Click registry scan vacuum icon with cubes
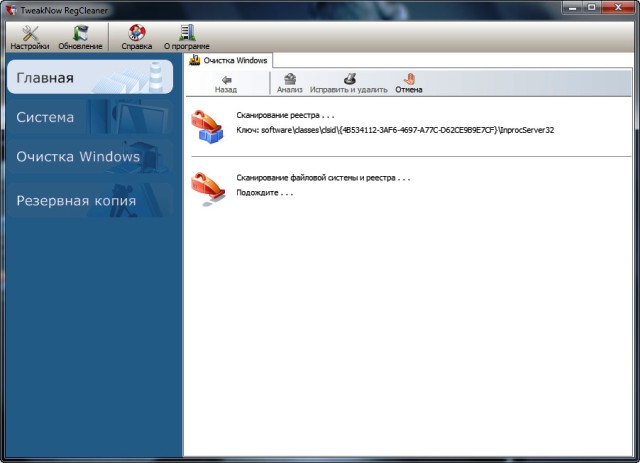 point(208,127)
